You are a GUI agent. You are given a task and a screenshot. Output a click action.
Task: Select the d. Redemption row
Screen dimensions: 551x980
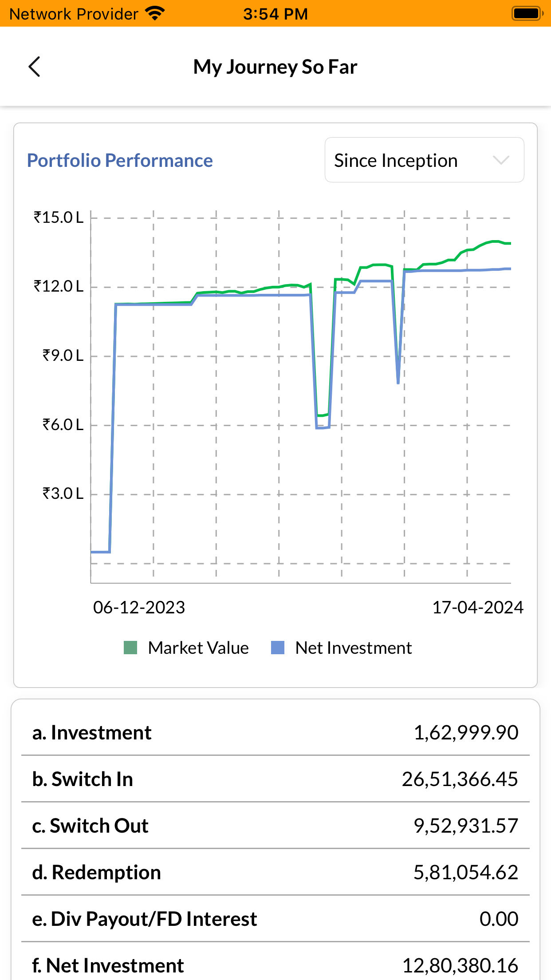click(275, 872)
